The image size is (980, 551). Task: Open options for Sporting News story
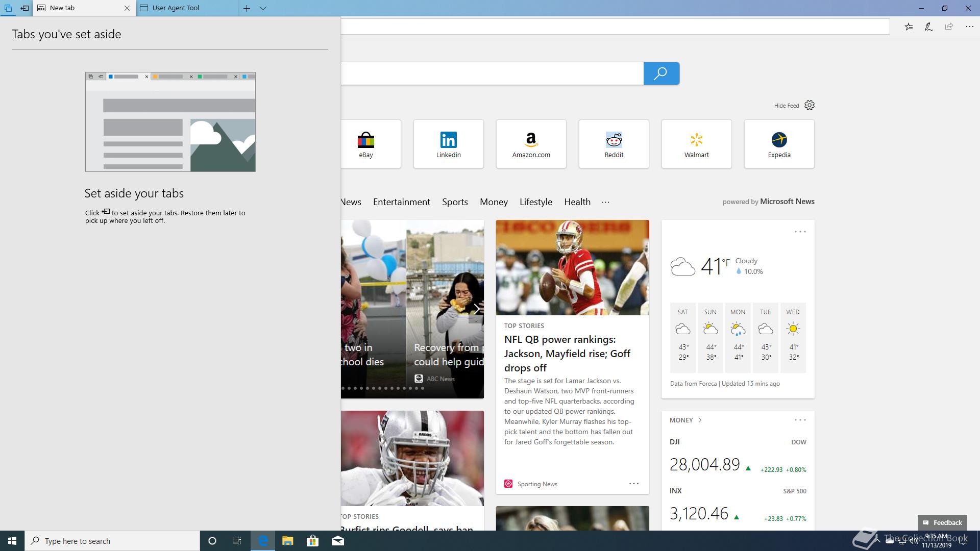tap(634, 484)
